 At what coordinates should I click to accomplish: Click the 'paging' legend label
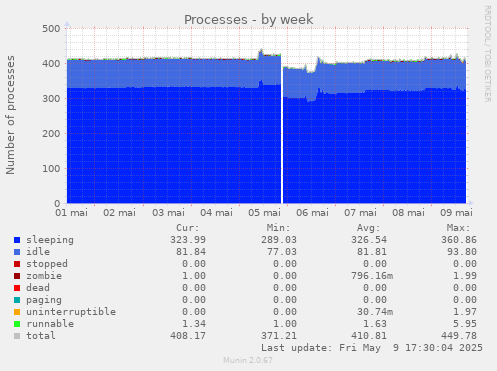pos(44,300)
